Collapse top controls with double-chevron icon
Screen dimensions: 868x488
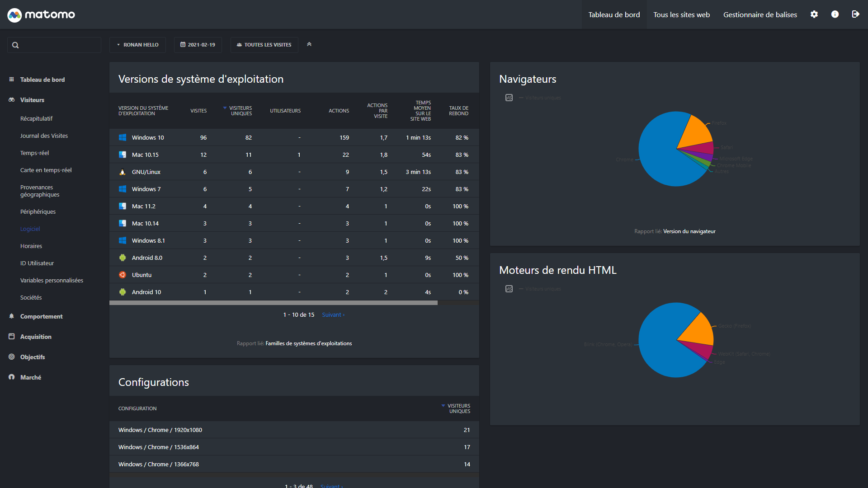pyautogui.click(x=309, y=44)
